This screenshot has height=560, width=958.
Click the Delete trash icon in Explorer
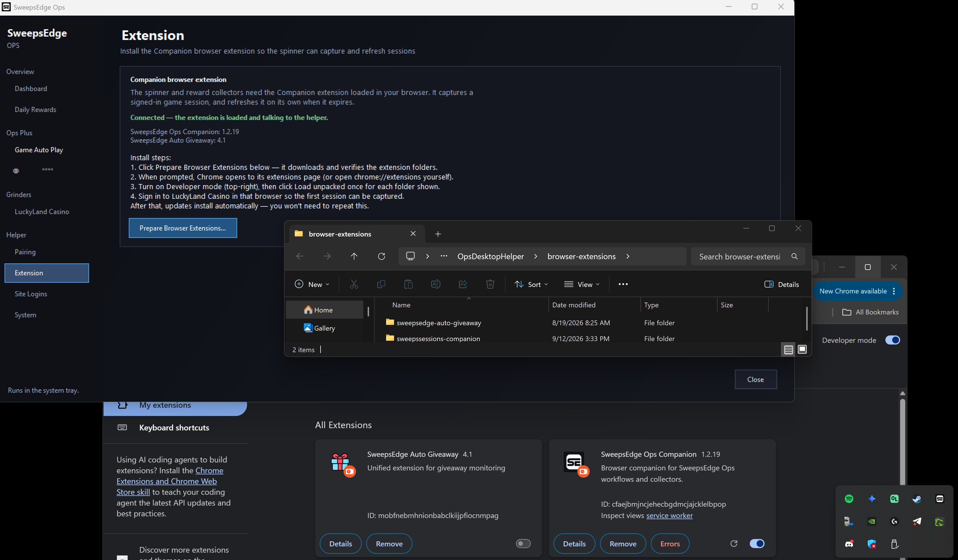(490, 284)
